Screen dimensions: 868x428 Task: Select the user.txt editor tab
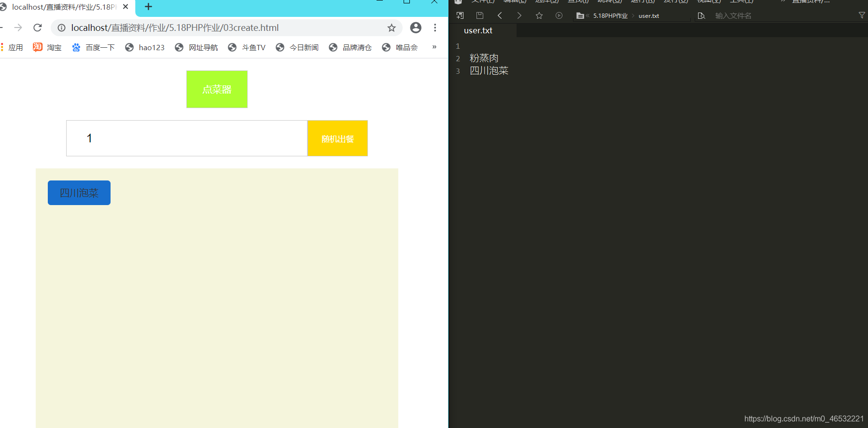pyautogui.click(x=478, y=30)
